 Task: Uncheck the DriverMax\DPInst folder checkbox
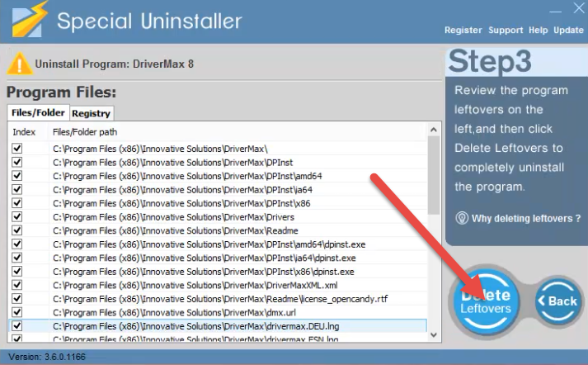(x=16, y=162)
